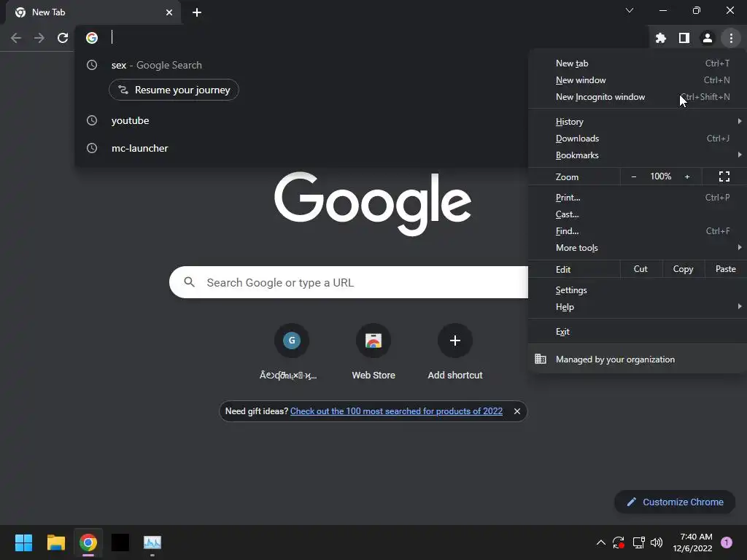Select the mc-launcher suggestion
Viewport: 747px width, 560px height.
tap(301, 148)
